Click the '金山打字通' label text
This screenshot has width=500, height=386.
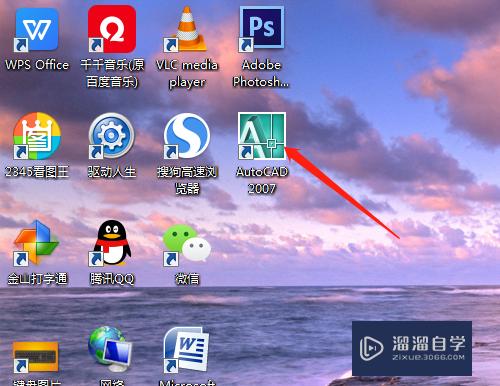coord(37,279)
